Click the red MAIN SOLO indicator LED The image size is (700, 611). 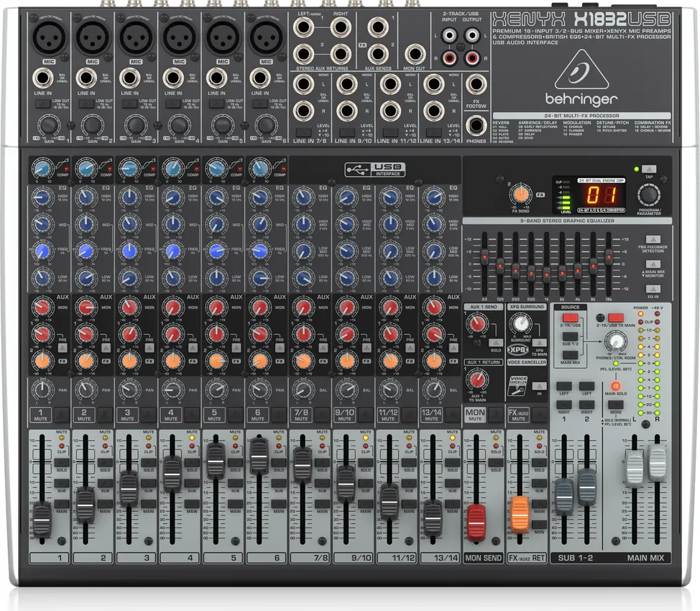click(x=616, y=385)
